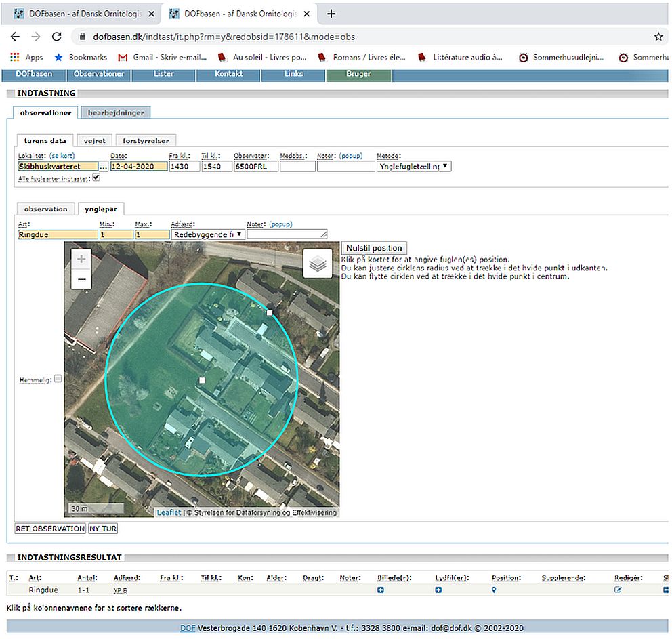
Task: Open trip Noter popup link
Action: tap(351, 156)
